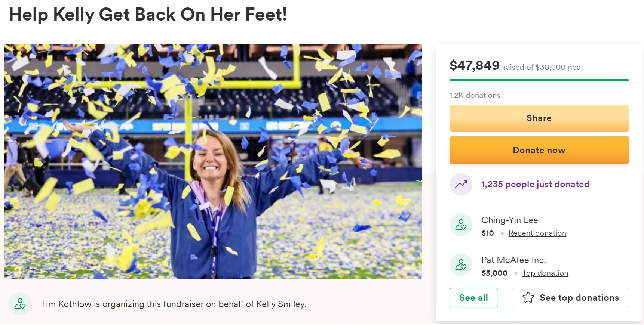Click the star icon in See top donations
Viewport: 644px width, 325px height.
528,298
